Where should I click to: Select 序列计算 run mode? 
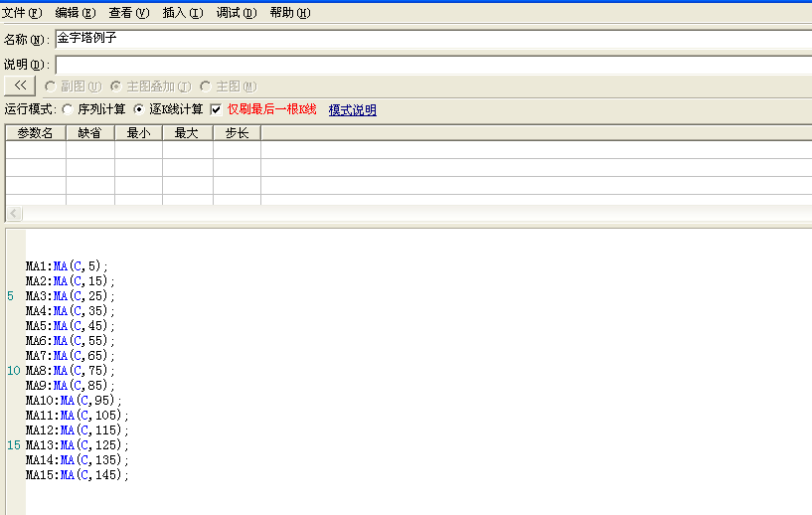point(68,109)
